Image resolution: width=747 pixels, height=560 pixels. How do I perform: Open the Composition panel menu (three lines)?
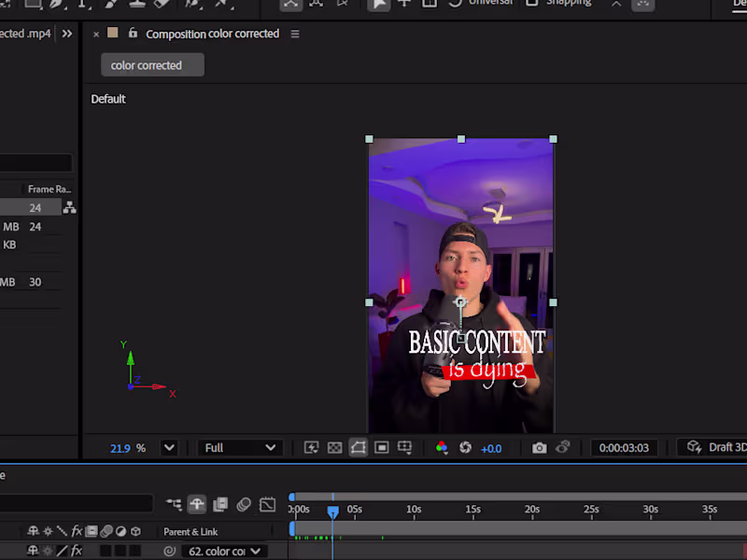[x=295, y=34]
